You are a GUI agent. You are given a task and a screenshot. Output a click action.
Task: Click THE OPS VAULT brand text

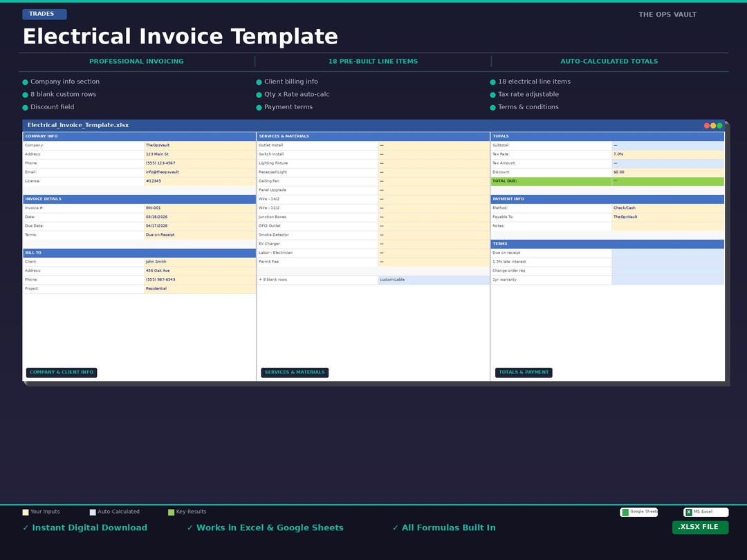[667, 15]
